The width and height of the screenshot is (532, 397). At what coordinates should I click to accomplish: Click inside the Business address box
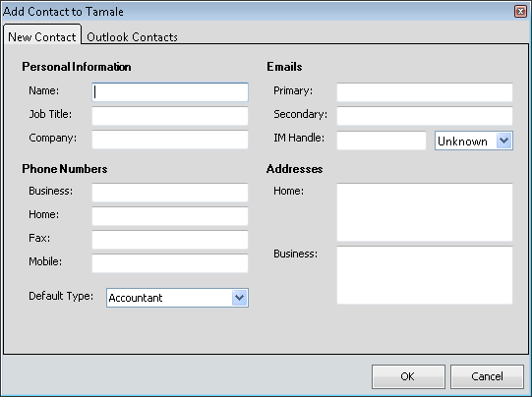[425, 275]
